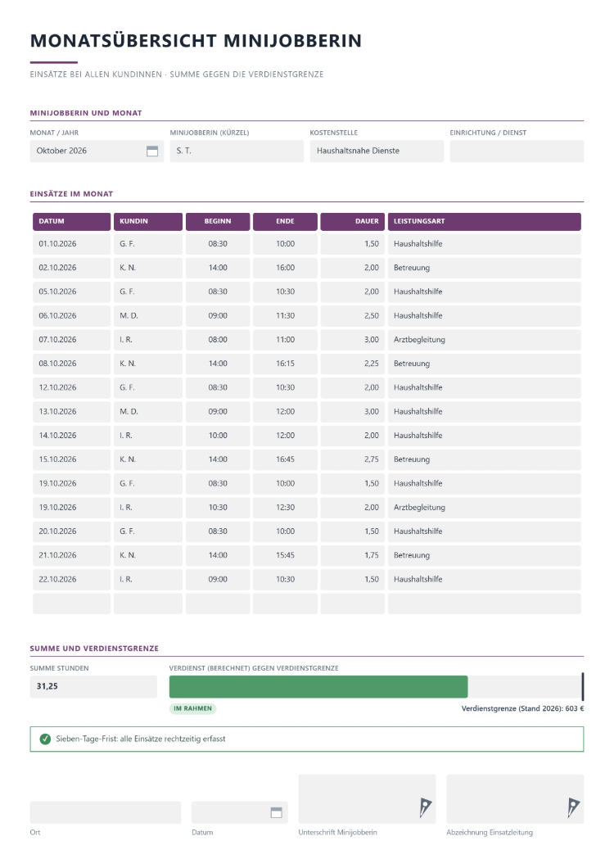Click empty Datum cell in last table row

pyautogui.click(x=71, y=604)
